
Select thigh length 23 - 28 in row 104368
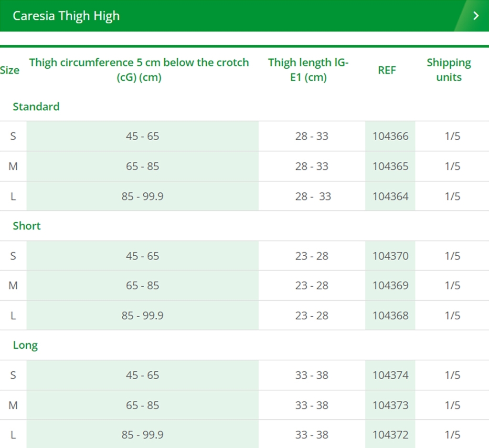point(312,315)
